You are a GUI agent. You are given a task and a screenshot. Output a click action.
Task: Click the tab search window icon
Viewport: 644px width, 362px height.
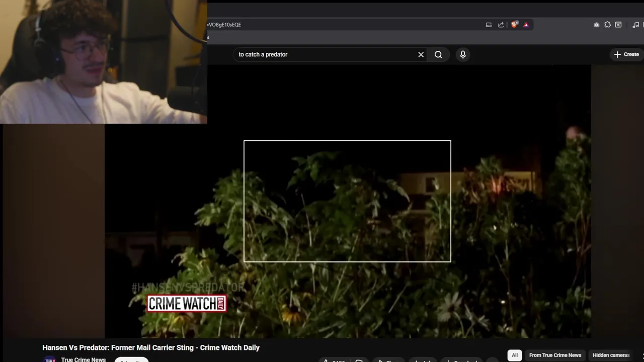pyautogui.click(x=618, y=25)
